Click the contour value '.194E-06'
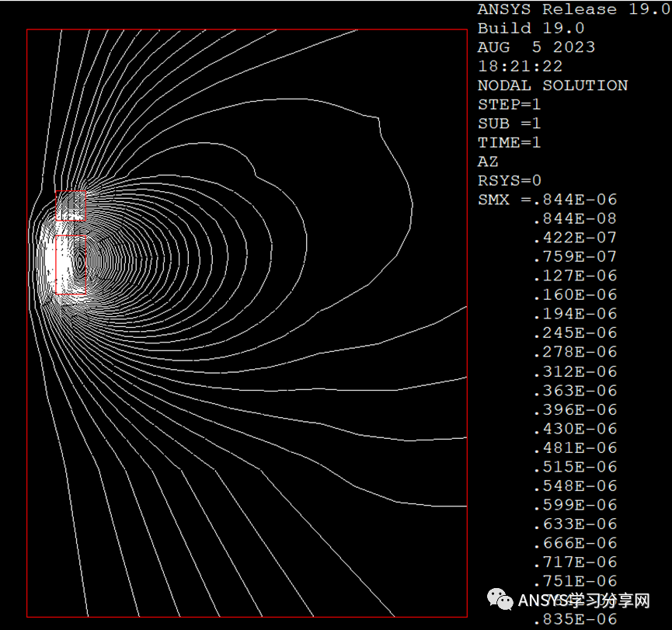 point(575,314)
